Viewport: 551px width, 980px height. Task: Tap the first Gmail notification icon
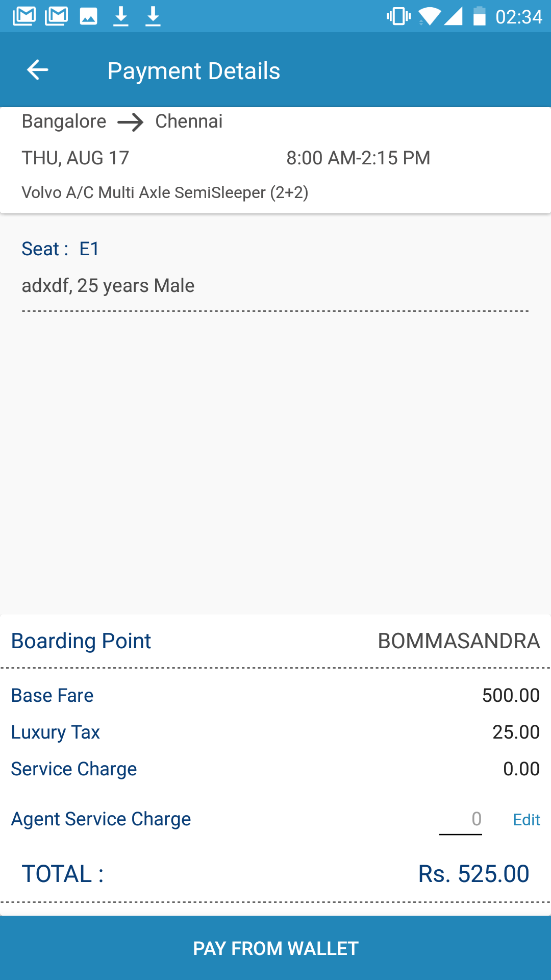[x=24, y=16]
